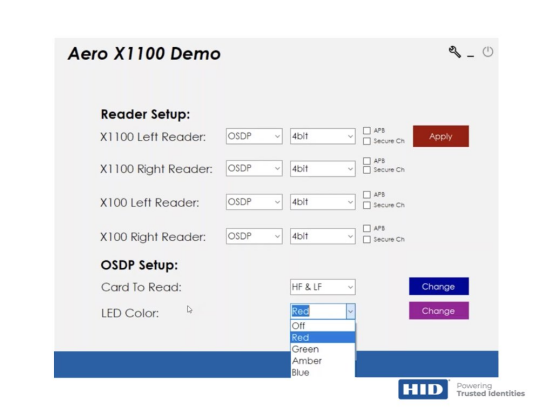Click the power icon to exit
The width and height of the screenshot is (553, 415).
pos(488,52)
